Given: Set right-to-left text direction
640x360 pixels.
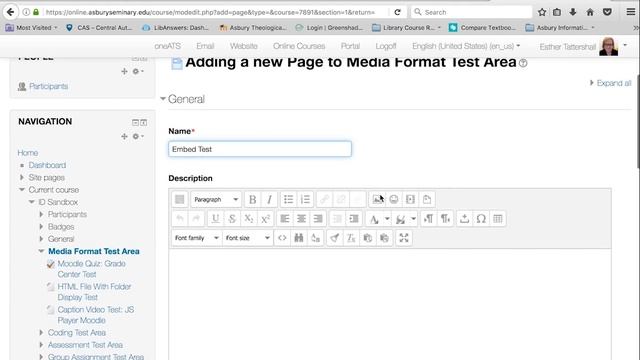Looking at the screenshot, I should pyautogui.click(x=445, y=218).
